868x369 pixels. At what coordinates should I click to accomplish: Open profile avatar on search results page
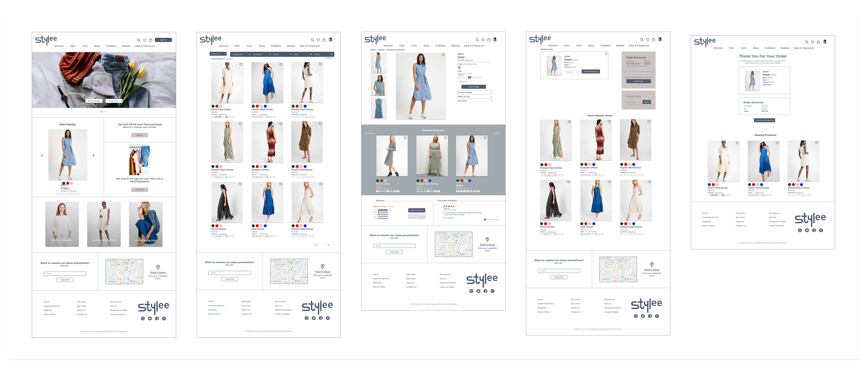pyautogui.click(x=331, y=40)
